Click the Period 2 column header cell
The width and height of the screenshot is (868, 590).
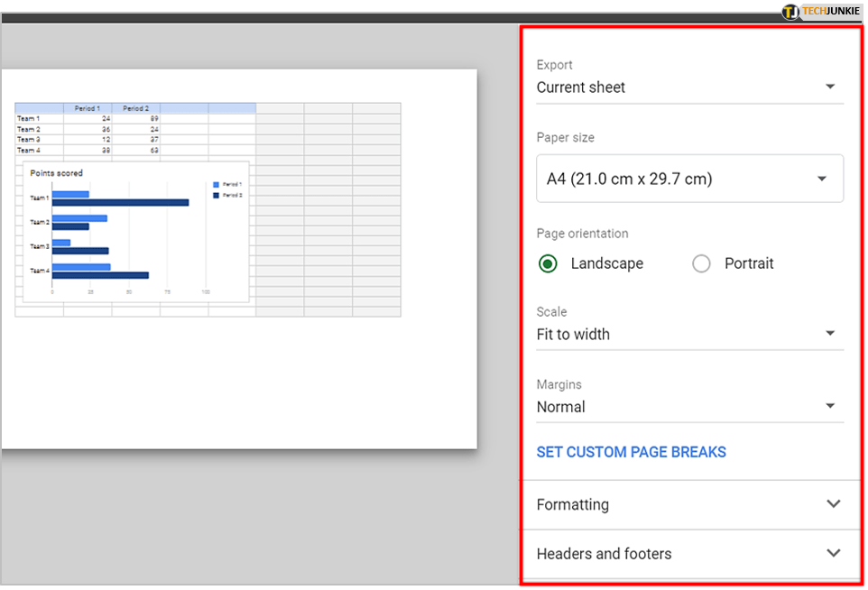135,108
